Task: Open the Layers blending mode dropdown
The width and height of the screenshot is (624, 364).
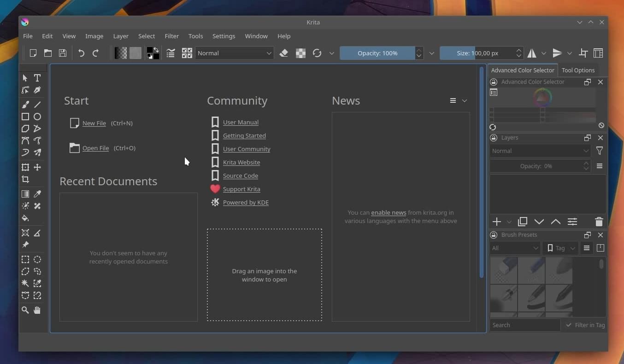Action: (540, 151)
